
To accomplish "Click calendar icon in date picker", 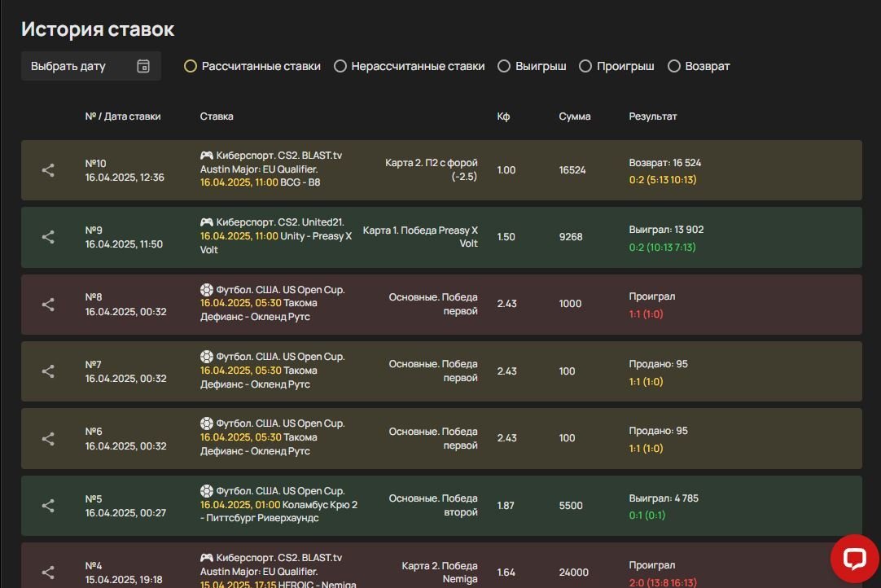I will pos(143,66).
